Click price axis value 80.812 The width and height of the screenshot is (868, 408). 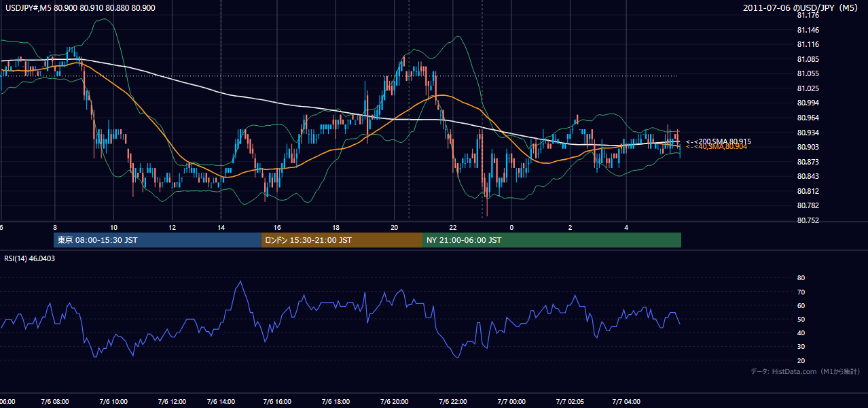[807, 191]
